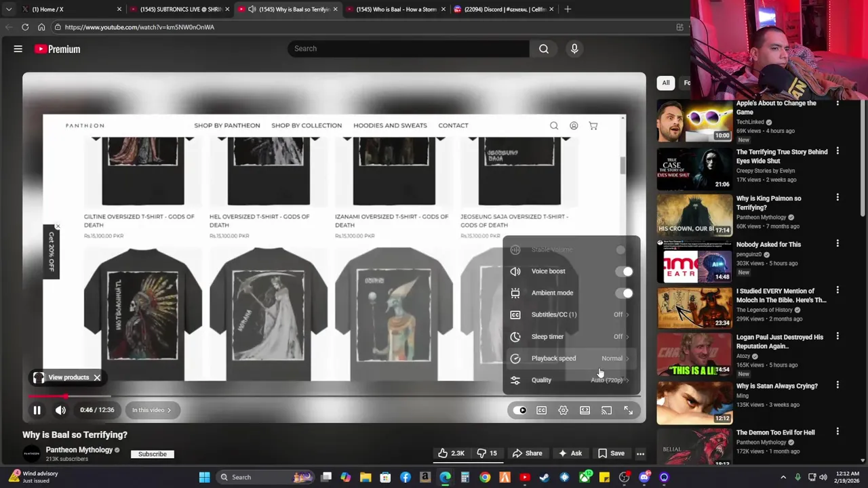Close settings using the gear icon

563,410
